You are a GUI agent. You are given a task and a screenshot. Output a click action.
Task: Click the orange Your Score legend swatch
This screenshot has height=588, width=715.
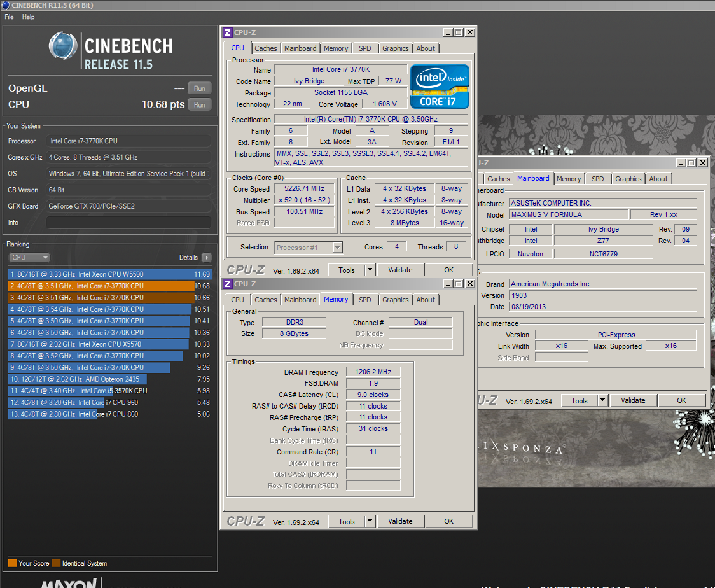(x=12, y=563)
